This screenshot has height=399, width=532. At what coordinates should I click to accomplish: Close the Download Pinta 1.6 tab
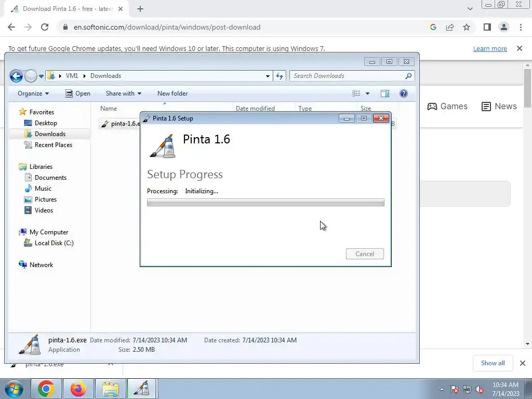coord(120,9)
